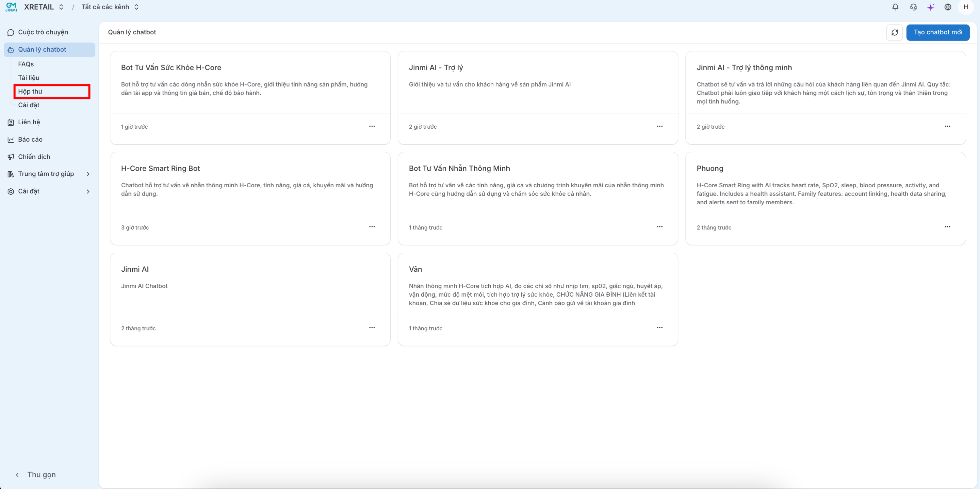Open more options for Bot Tư Vấn Sức Khỏe H-Core
The width and height of the screenshot is (980, 489).
372,126
